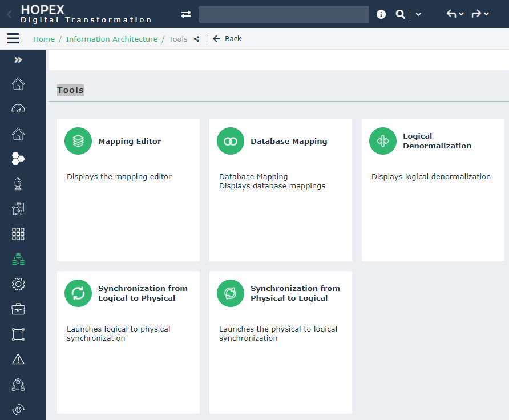Click Synchronization from Logical to Physical icon
The image size is (509, 420).
point(78,293)
